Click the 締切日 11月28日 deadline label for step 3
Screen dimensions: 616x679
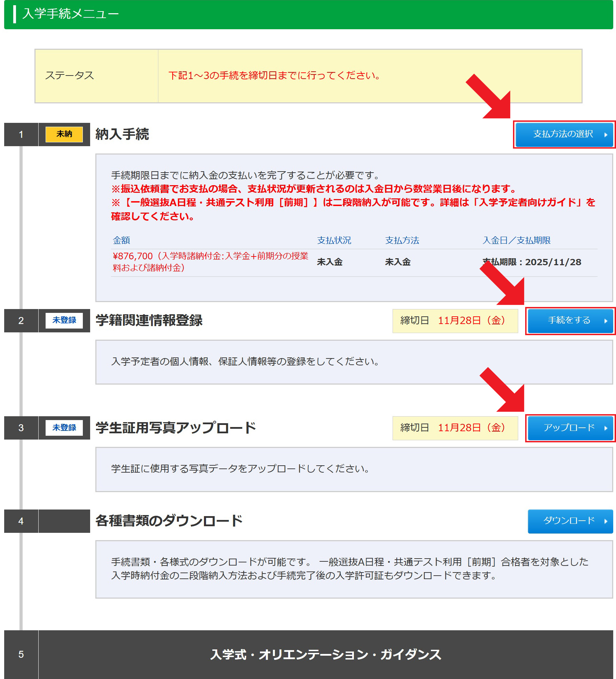pyautogui.click(x=455, y=428)
